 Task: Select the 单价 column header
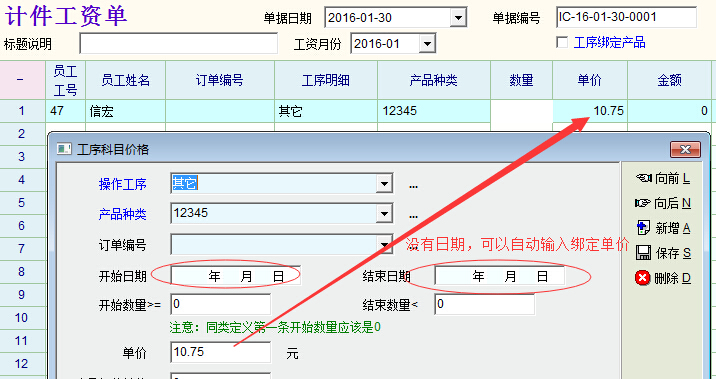[x=590, y=80]
